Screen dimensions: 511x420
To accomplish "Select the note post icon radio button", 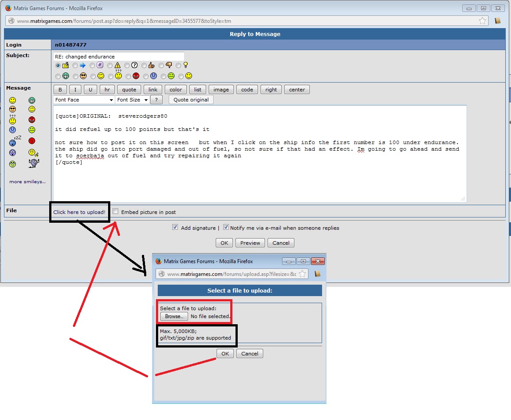I will click(x=58, y=65).
